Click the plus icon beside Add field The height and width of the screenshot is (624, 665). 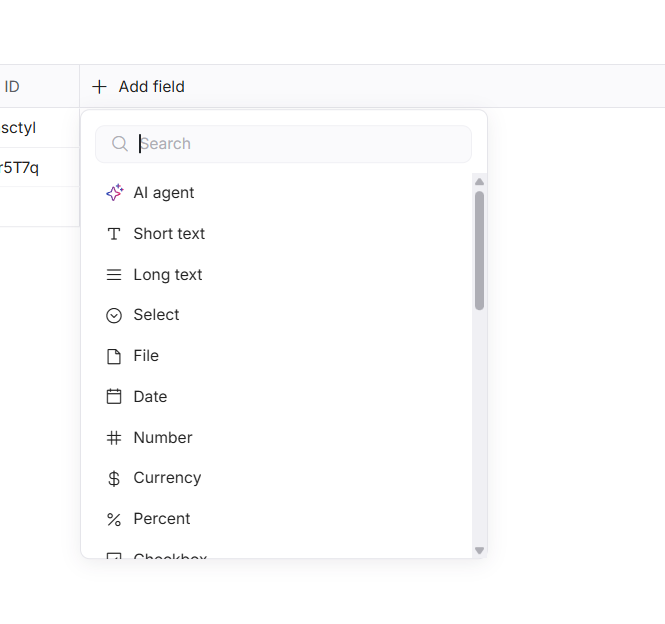pos(99,87)
